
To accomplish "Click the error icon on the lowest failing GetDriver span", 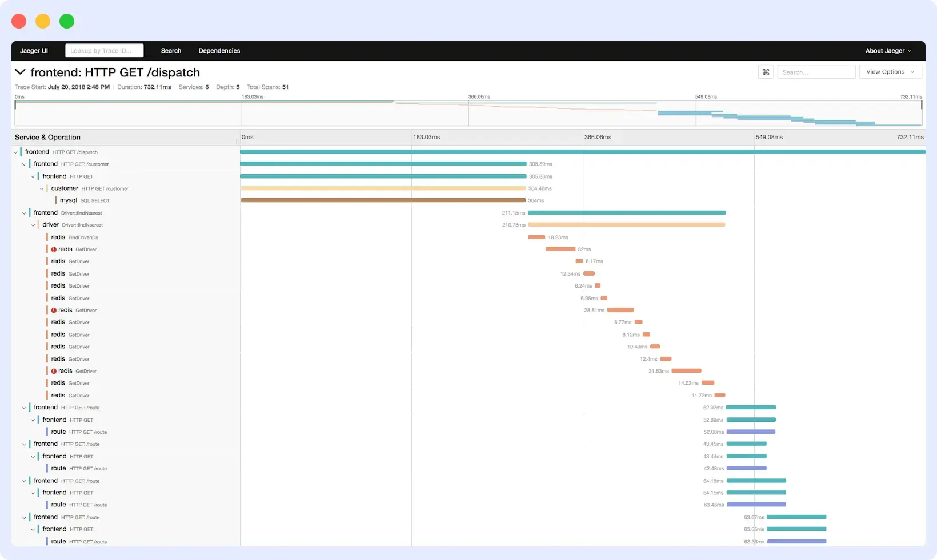I will (53, 371).
